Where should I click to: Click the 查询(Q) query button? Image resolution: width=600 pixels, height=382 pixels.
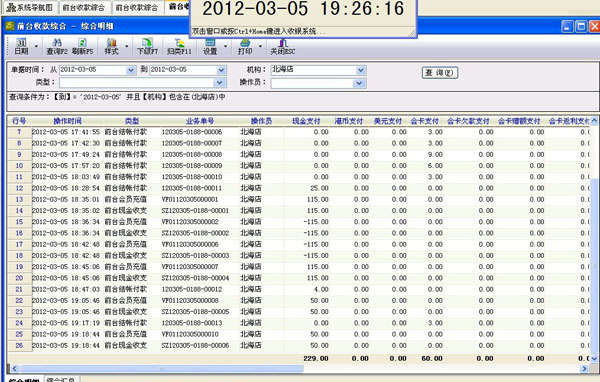click(440, 73)
